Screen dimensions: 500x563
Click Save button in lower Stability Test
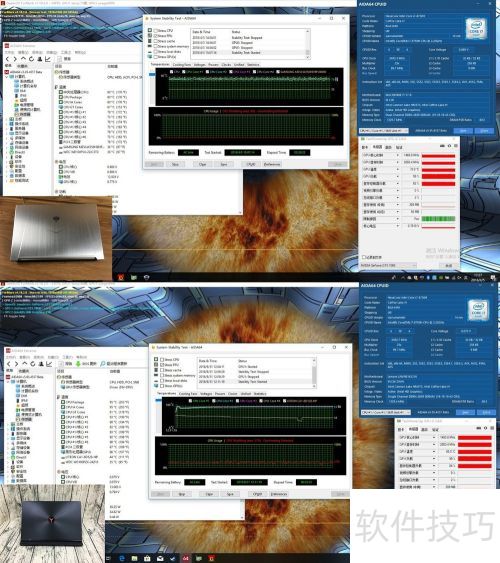pyautogui.click(x=230, y=494)
